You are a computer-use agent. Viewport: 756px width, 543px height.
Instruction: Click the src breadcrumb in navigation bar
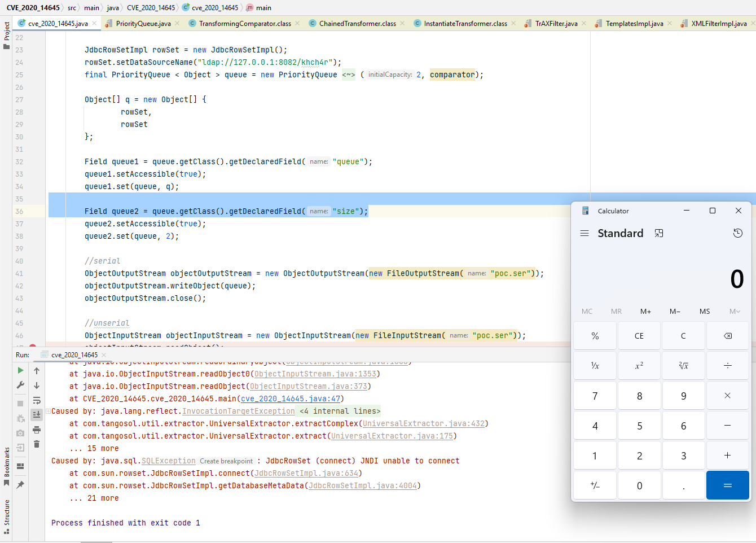(x=72, y=8)
